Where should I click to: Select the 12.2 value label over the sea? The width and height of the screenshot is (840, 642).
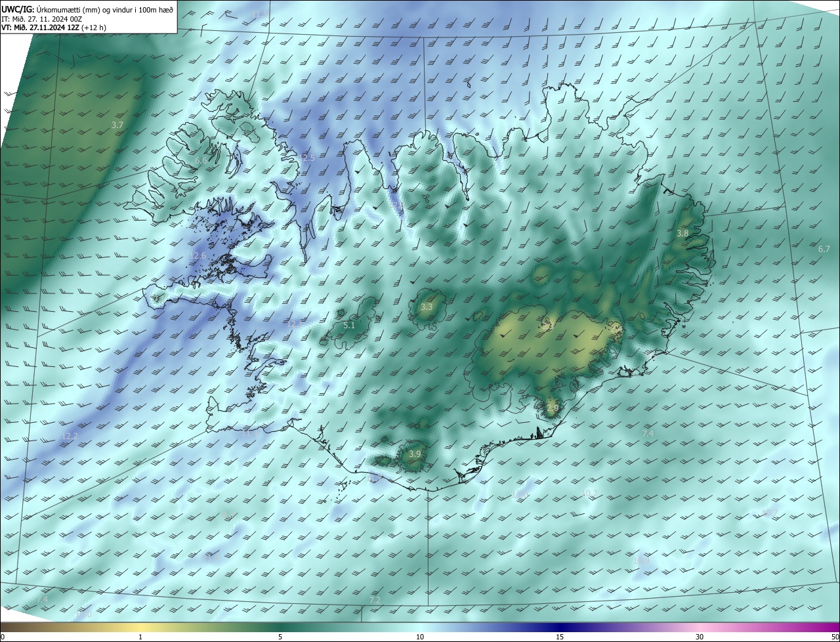click(70, 436)
